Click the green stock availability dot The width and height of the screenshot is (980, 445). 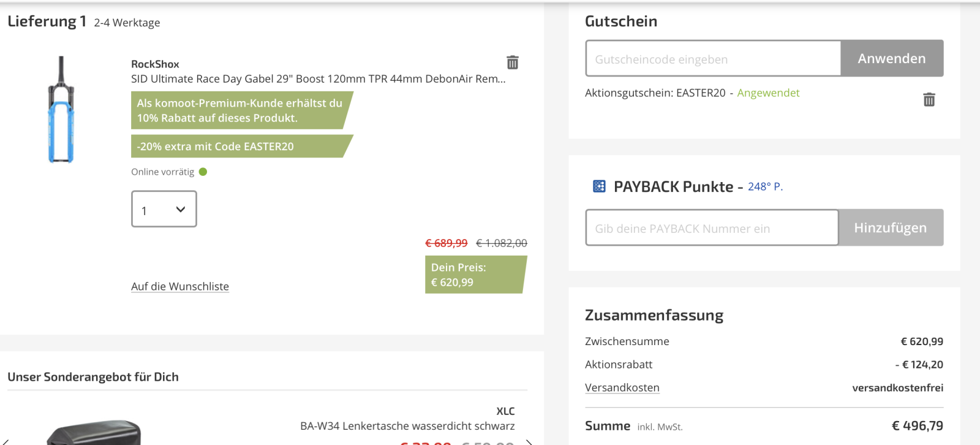coord(203,172)
